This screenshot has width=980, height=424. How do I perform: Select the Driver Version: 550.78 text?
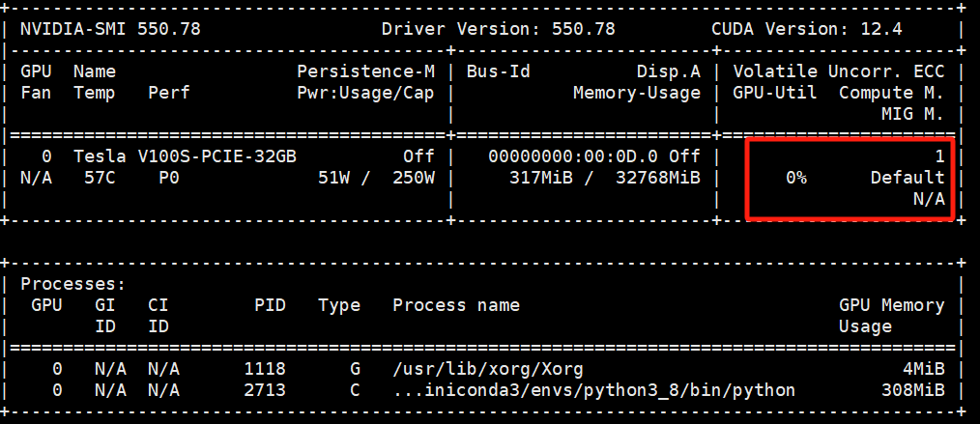tap(498, 29)
